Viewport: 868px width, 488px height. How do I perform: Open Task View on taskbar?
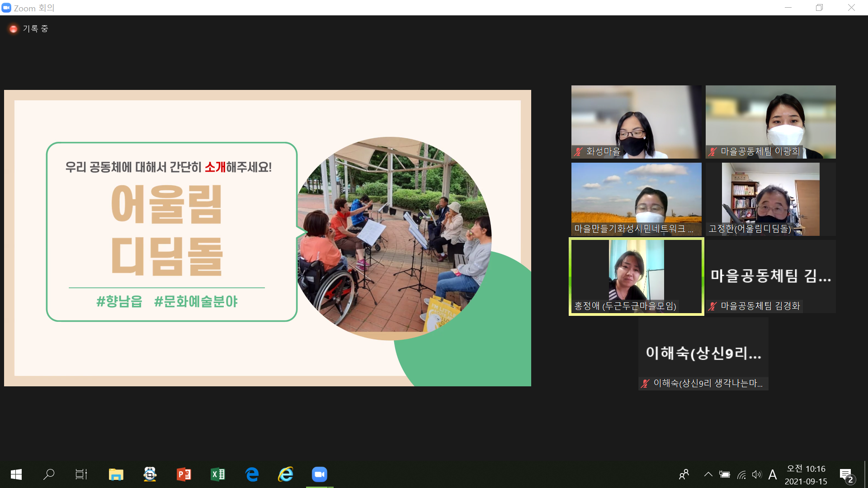pyautogui.click(x=81, y=474)
